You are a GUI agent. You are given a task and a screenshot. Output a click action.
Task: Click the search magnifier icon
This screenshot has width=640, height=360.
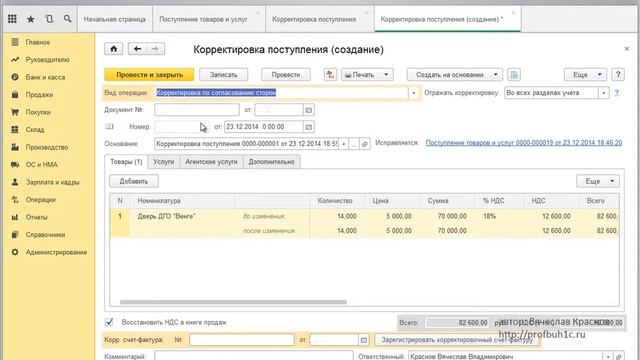67,19
